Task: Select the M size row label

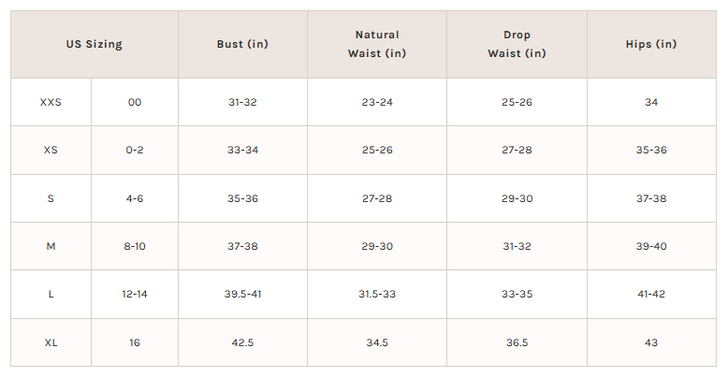Action: tap(51, 246)
